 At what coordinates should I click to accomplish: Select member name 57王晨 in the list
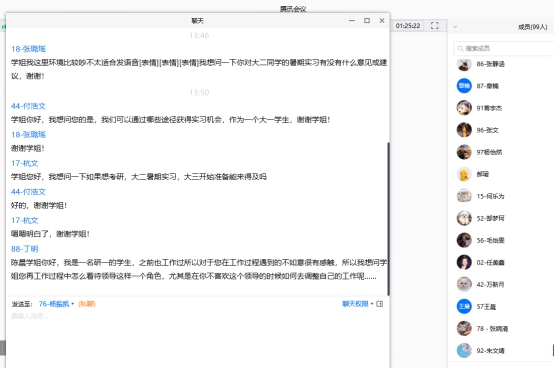click(x=486, y=307)
